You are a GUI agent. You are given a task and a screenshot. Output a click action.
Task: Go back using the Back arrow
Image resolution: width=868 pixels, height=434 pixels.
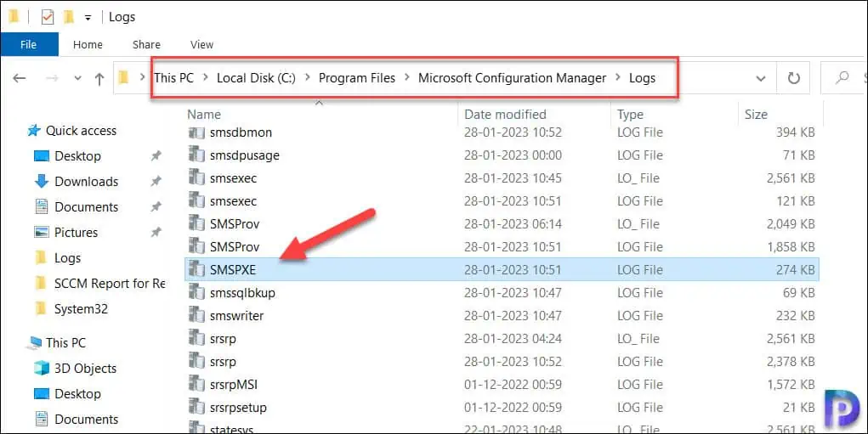[20, 78]
